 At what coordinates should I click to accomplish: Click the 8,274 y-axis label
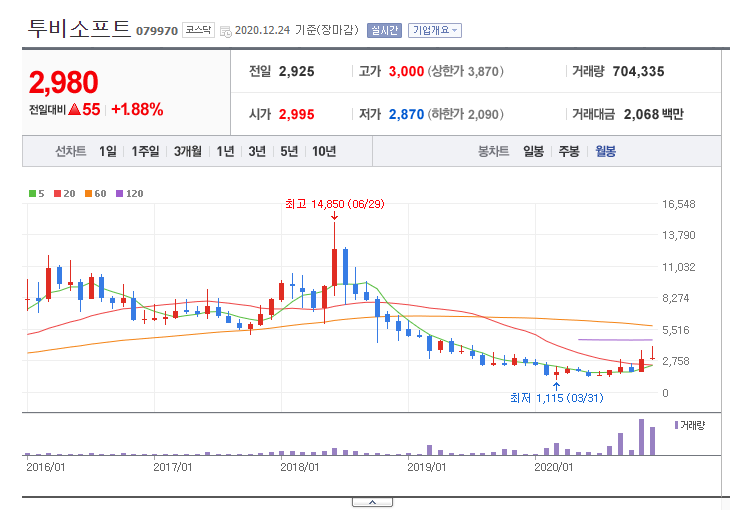click(x=676, y=298)
